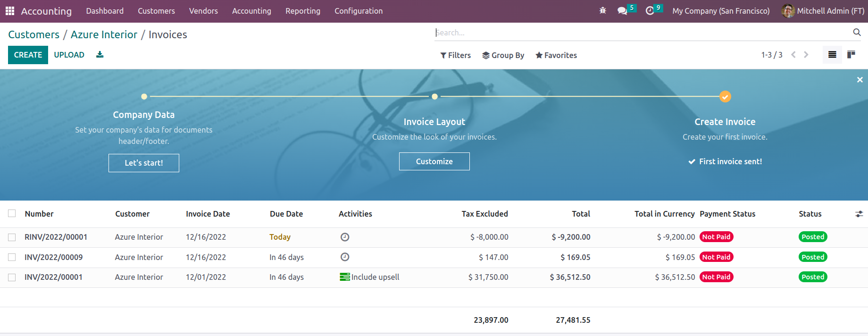
Task: Open the Favorites dropdown
Action: pos(556,55)
